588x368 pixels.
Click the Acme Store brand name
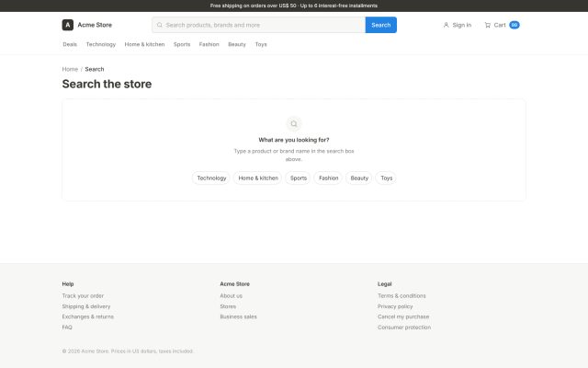pos(95,25)
